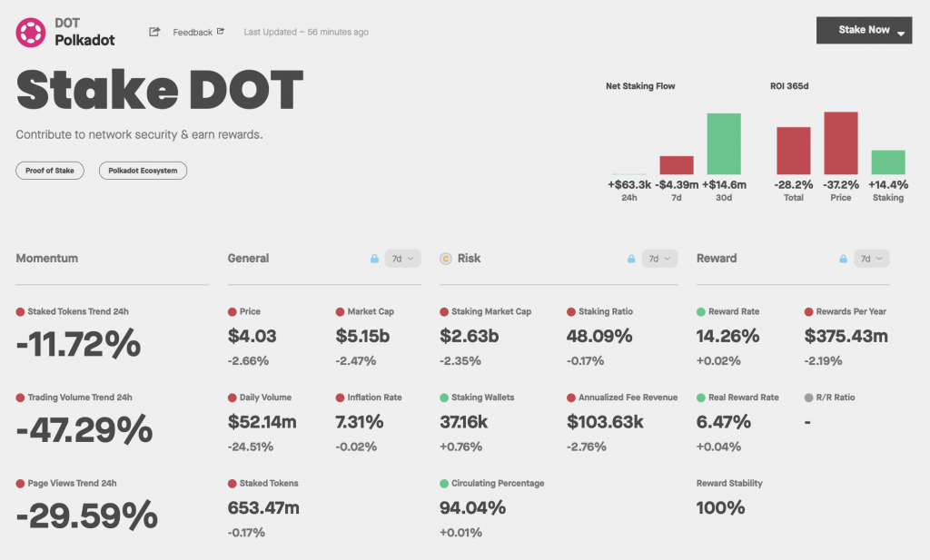Click the $375.43m rewards per year value
Screen dimensions: 930x560
(846, 336)
